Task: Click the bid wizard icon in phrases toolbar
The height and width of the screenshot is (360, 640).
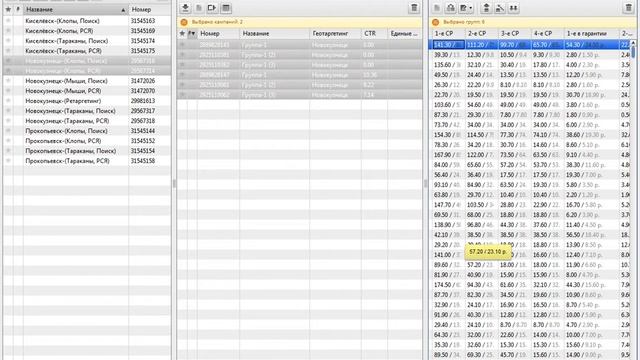Action: point(500,8)
